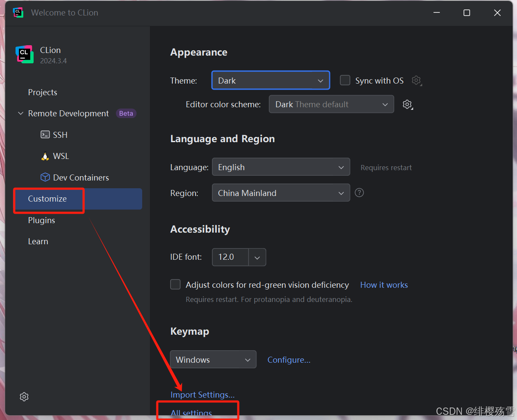Screen dimensions: 517x420
Task: Enable Sync with OS checkbox
Action: click(345, 80)
